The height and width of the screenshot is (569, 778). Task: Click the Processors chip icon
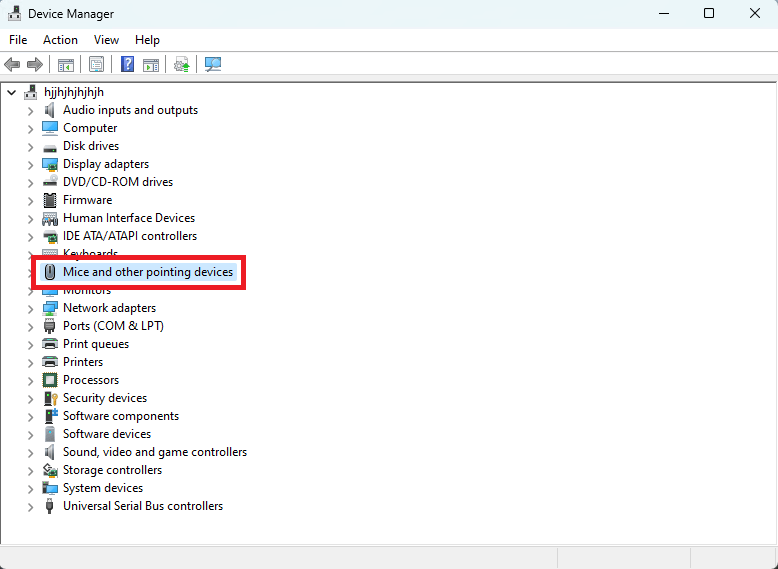pyautogui.click(x=50, y=380)
